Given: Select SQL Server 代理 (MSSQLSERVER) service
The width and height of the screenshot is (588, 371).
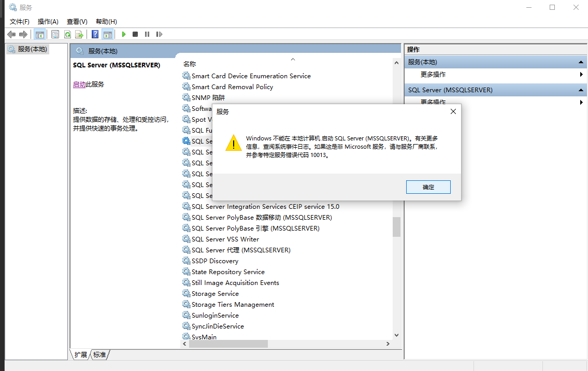Looking at the screenshot, I should 236,250.
